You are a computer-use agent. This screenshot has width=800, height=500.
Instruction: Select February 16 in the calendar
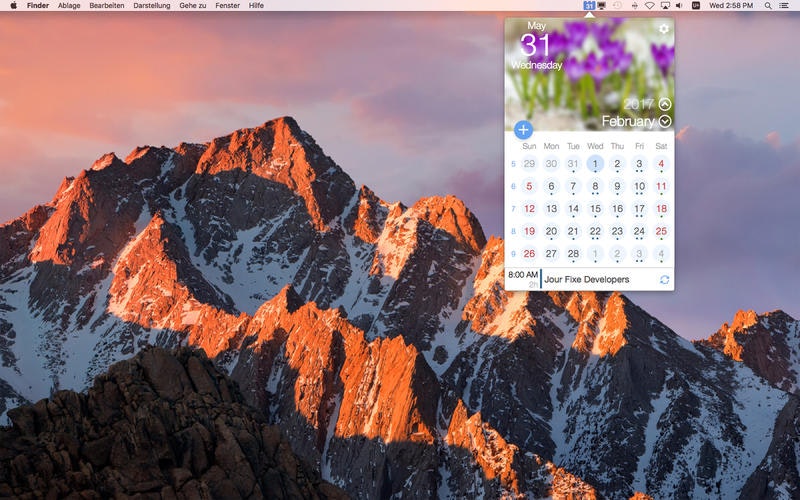(617, 209)
